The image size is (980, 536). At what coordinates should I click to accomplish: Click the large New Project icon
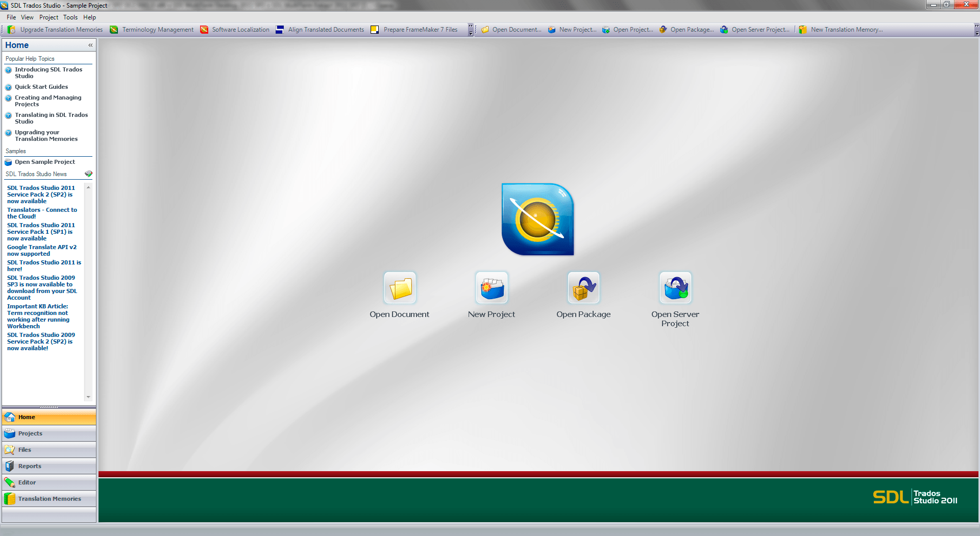[492, 287]
